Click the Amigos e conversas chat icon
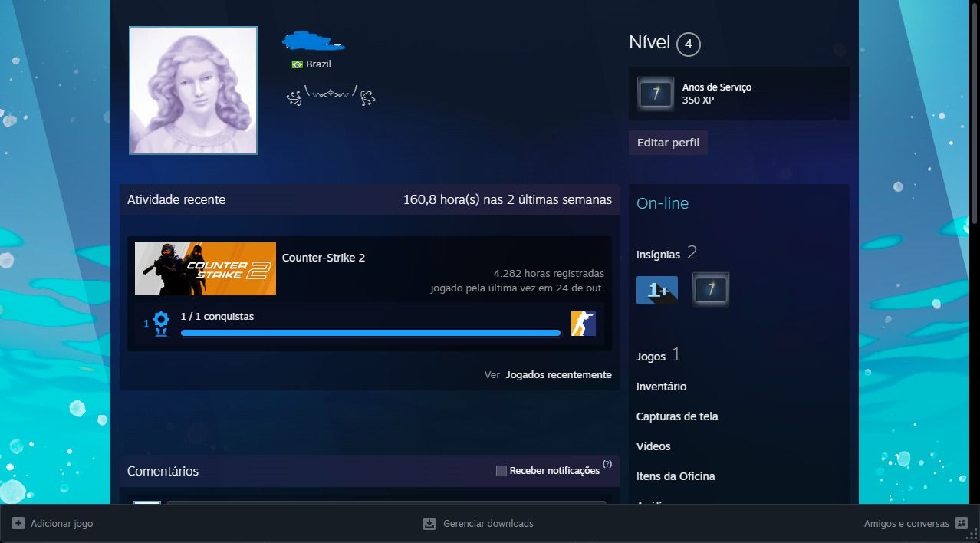 (962, 523)
